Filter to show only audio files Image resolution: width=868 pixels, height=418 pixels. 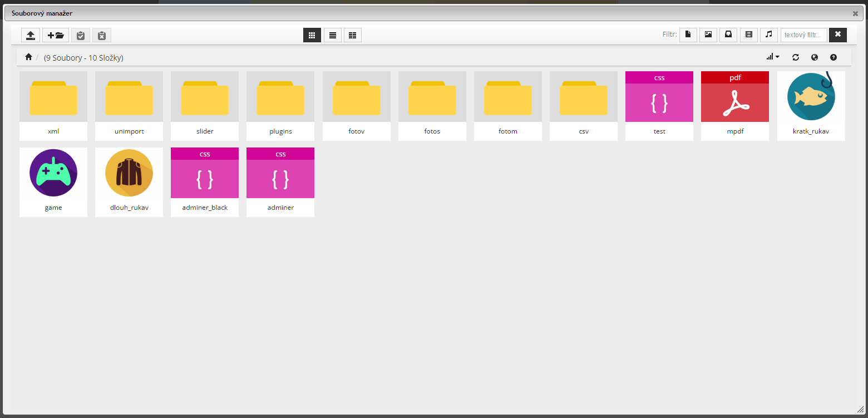769,35
